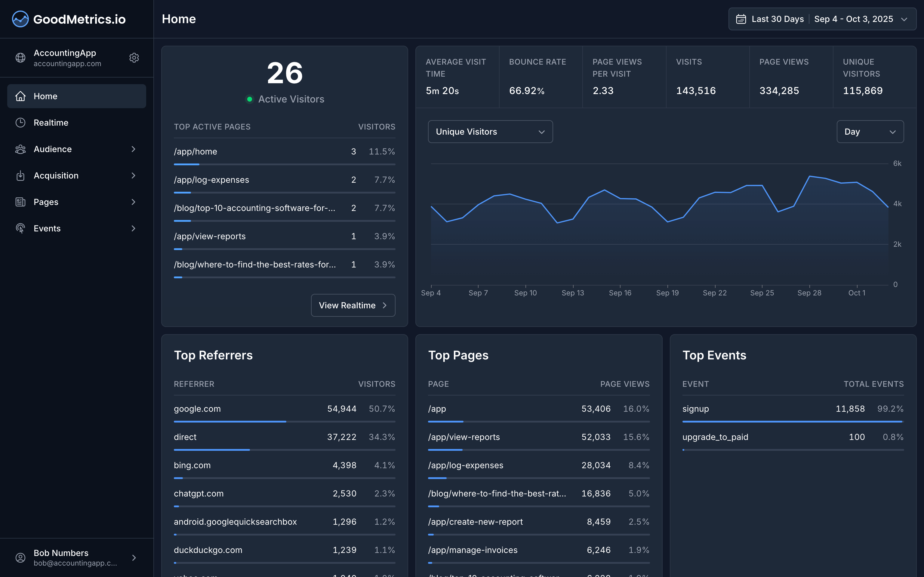Expand the Audience section chevron
This screenshot has height=577, width=924.
[133, 149]
